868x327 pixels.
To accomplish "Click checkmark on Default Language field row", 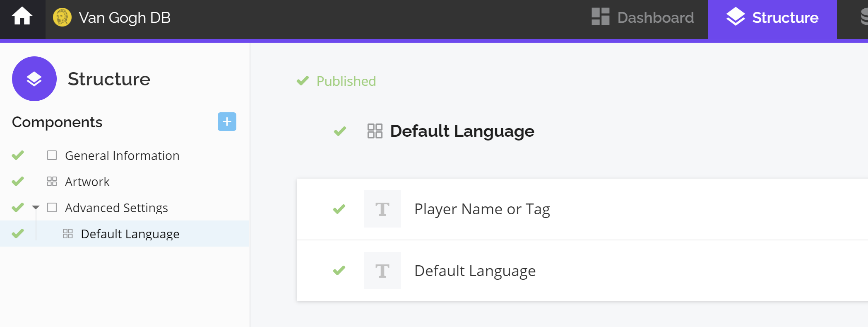I will (339, 271).
